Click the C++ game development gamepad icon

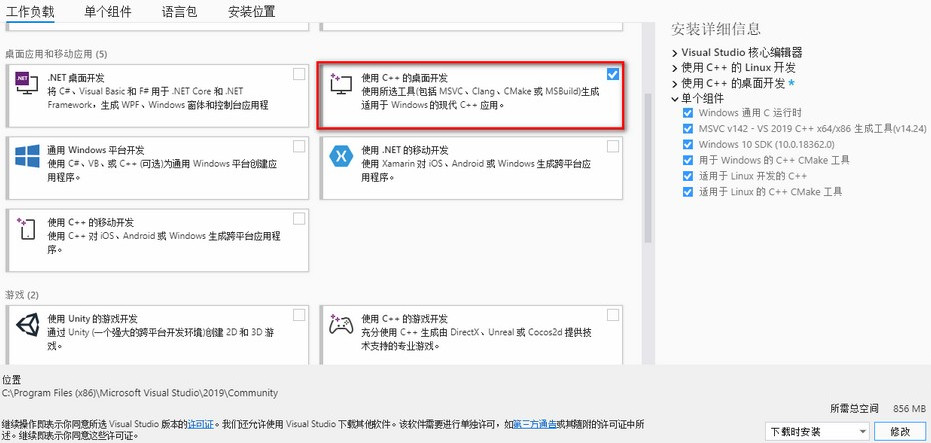(342, 326)
